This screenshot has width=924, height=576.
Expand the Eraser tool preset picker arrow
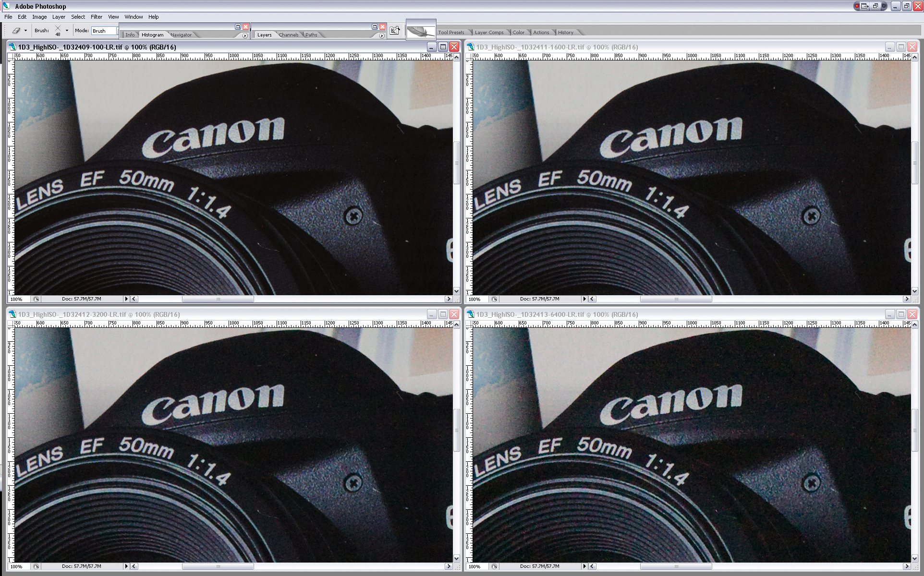point(25,31)
